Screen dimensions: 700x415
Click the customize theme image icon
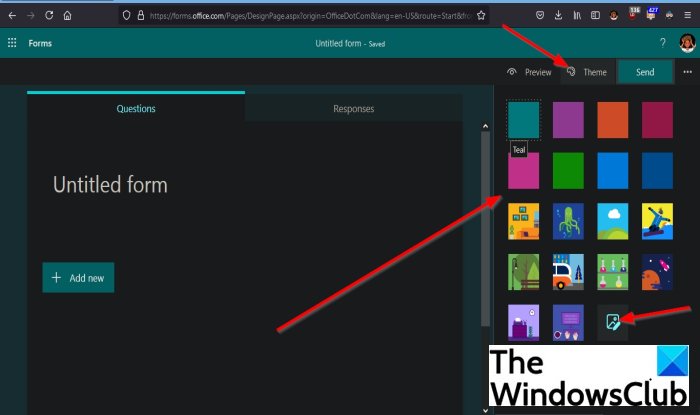pos(612,322)
